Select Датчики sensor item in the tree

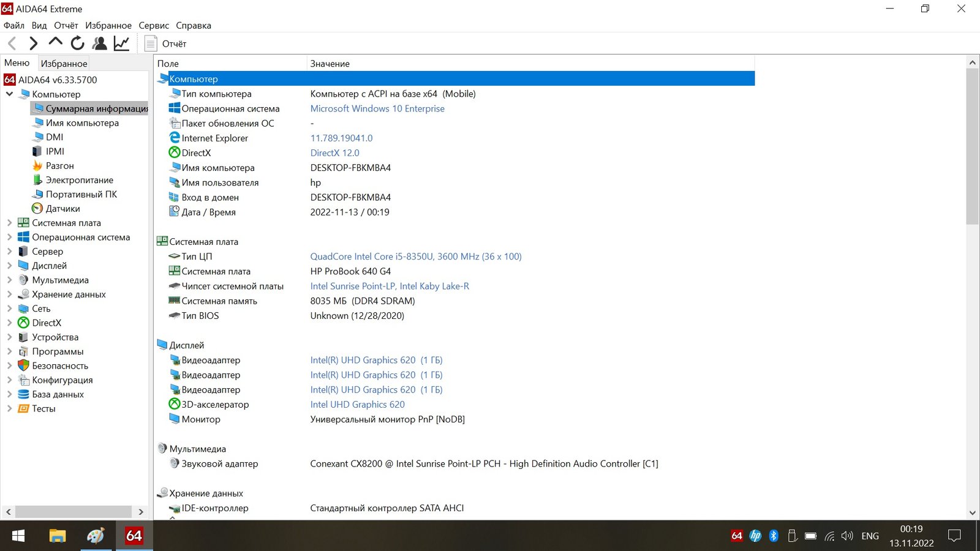62,209
